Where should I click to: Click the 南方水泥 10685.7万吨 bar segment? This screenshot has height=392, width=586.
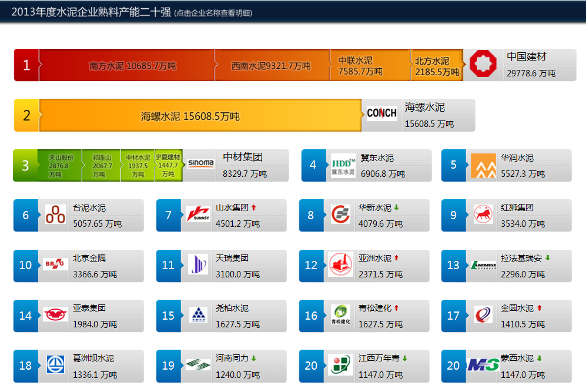[127, 65]
